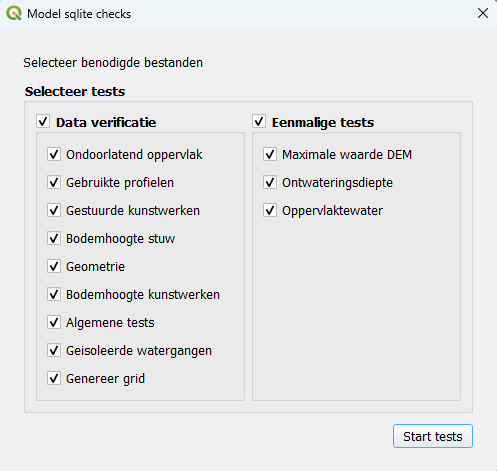
Task: Toggle Maximale waarde DEM checkbox
Action: click(x=270, y=155)
